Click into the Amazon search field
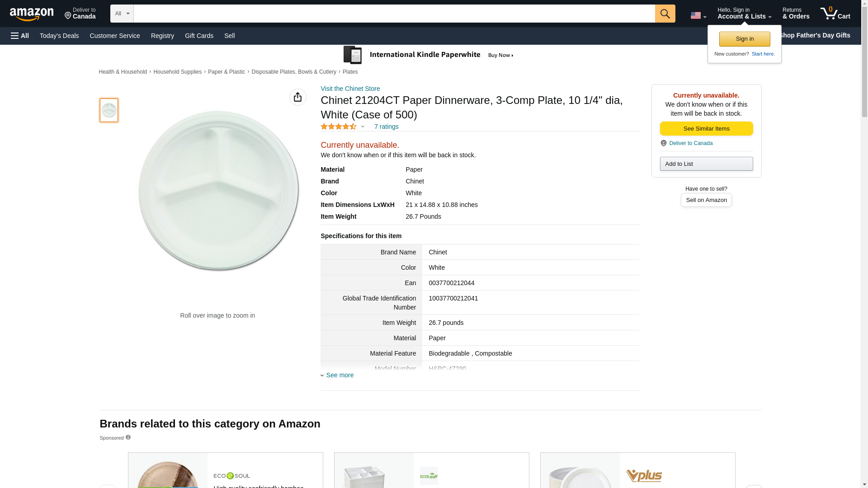This screenshot has height=488, width=868. [x=394, y=14]
